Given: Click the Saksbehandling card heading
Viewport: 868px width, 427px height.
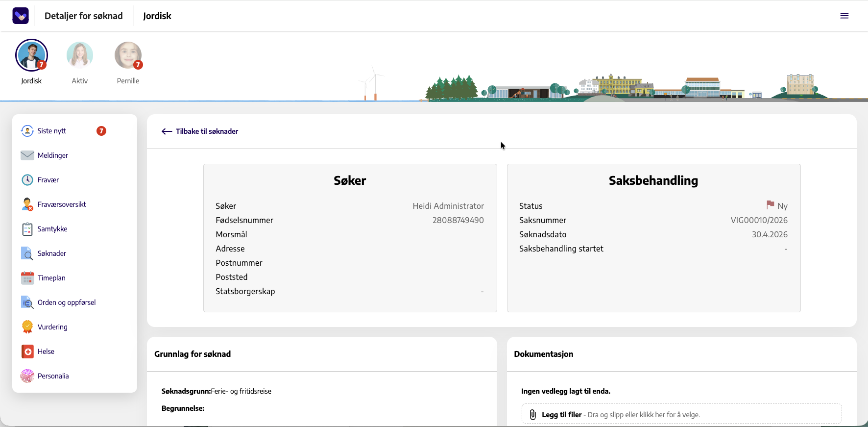Looking at the screenshot, I should click(653, 180).
